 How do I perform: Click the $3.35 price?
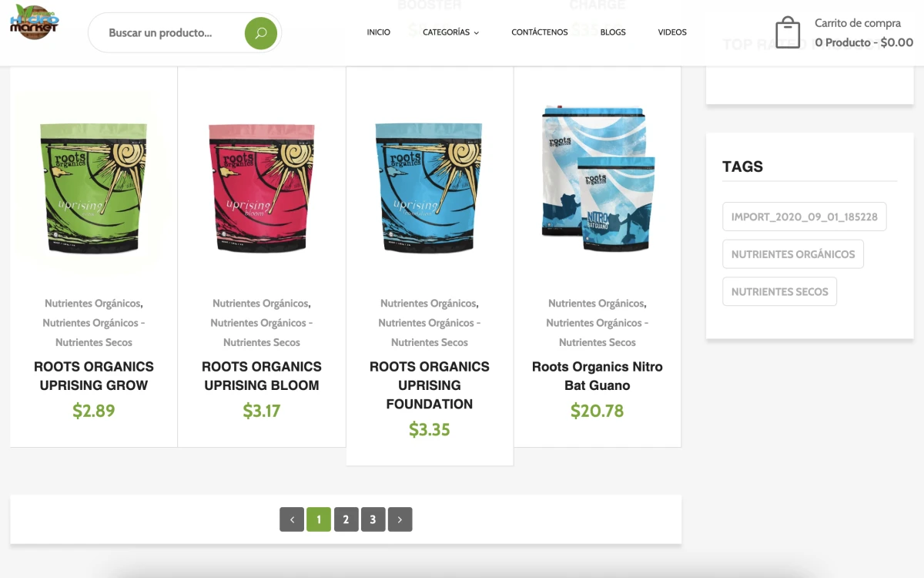point(430,429)
